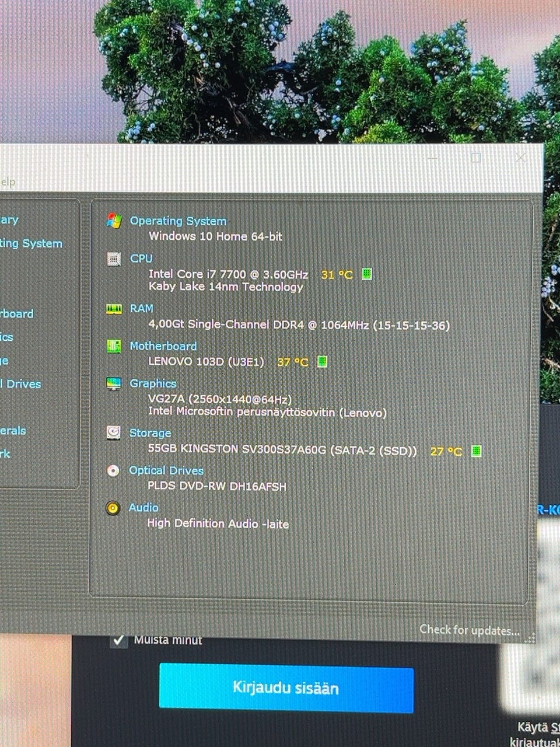560x747 pixels.
Task: Open the RAM section heading
Action: click(141, 308)
